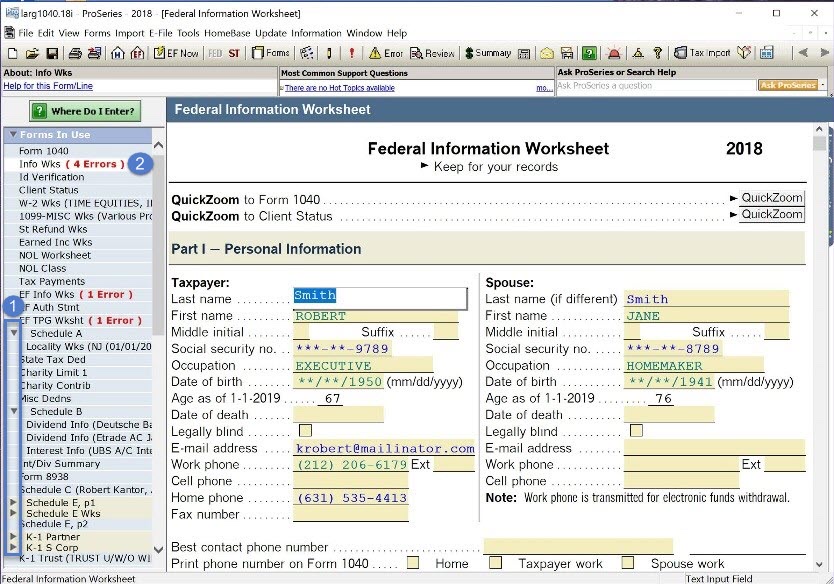This screenshot has width=834, height=584.
Task: Open the File menu
Action: pos(26,33)
